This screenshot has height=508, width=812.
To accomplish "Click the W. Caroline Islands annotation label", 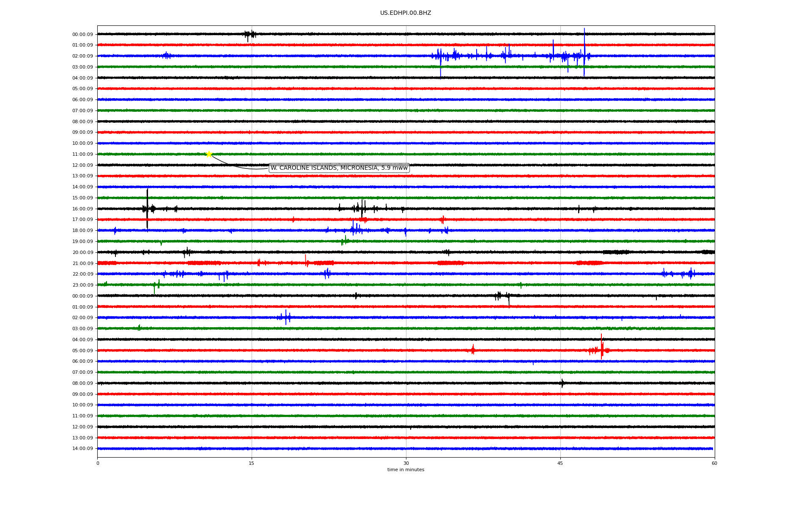I will coord(339,168).
